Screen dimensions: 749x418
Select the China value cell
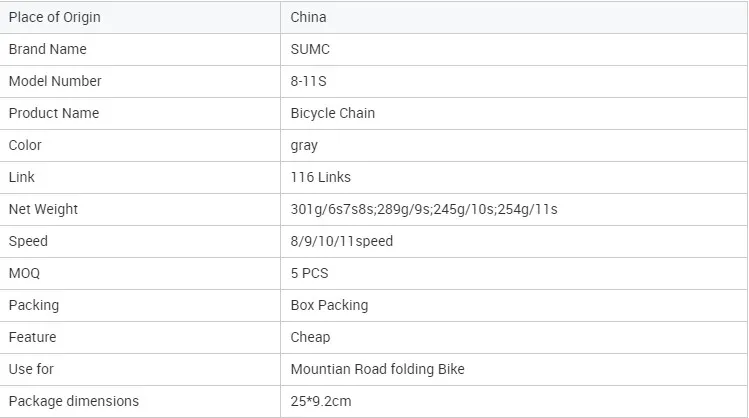514,17
